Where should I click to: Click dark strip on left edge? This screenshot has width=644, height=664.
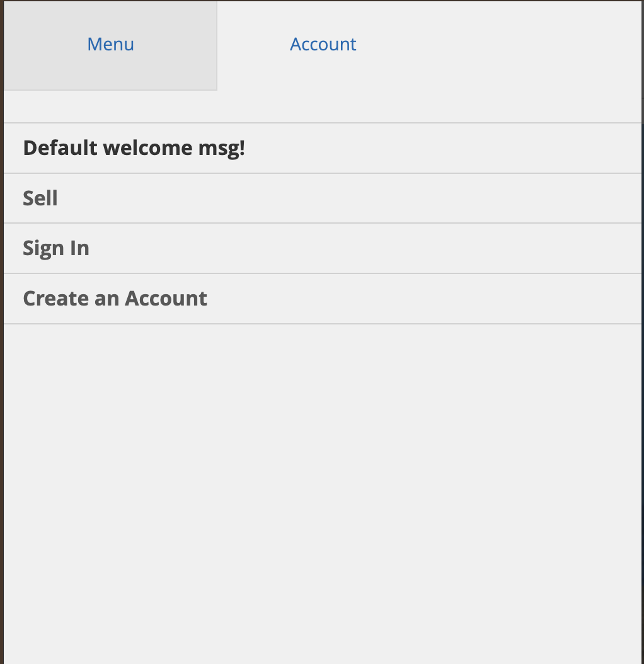1,378
